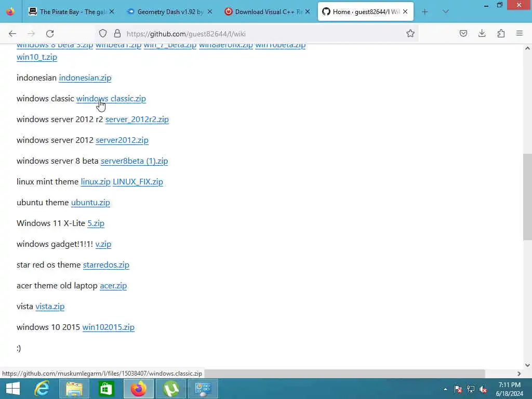Open the clock showing 7:11 PM
Image resolution: width=532 pixels, height=399 pixels.
tap(509, 389)
